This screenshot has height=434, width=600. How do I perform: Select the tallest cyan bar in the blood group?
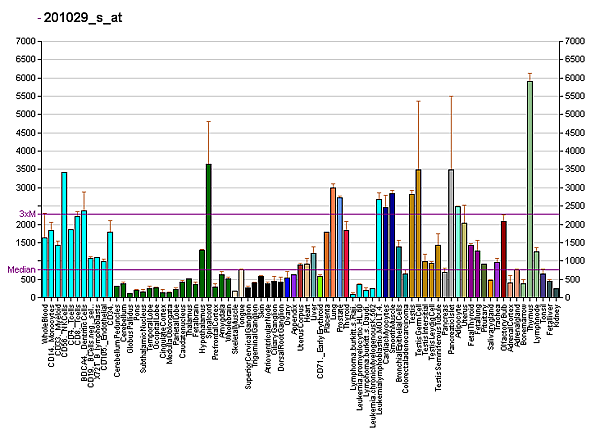click(x=64, y=235)
